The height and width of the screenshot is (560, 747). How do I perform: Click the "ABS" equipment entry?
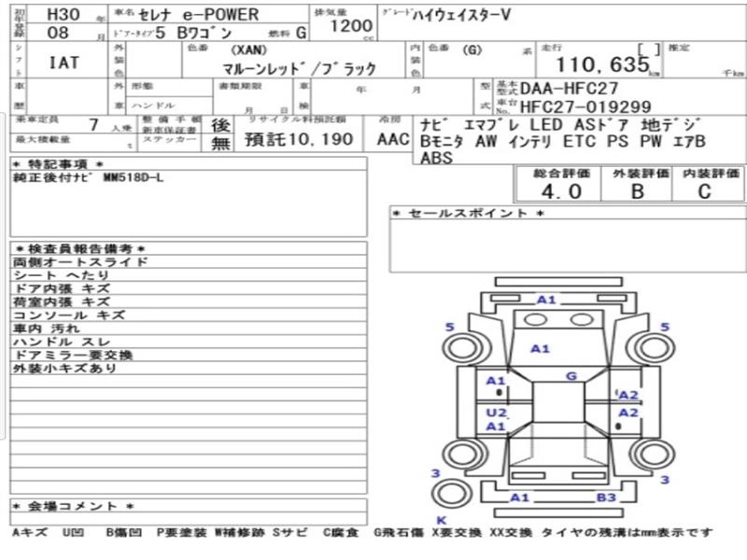pyautogui.click(x=436, y=158)
